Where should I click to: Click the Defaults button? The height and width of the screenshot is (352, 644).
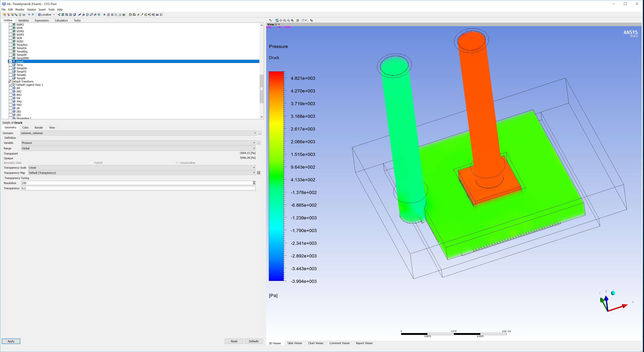click(x=254, y=341)
